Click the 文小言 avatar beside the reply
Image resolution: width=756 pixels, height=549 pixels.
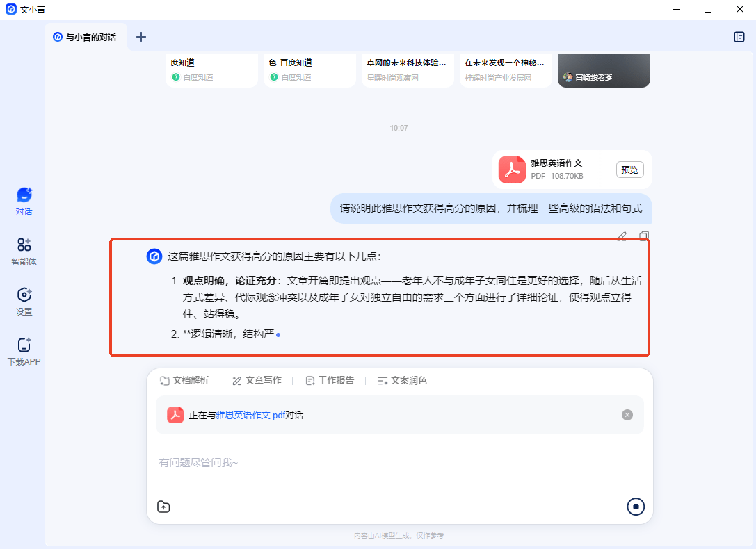154,256
